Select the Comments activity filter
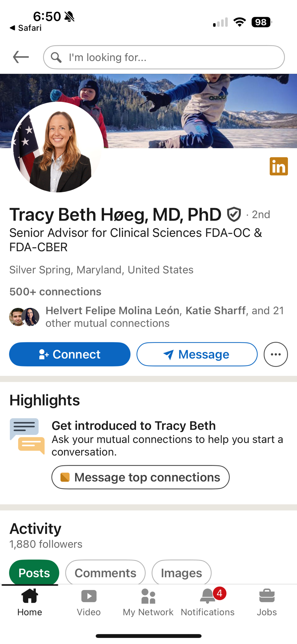297x644 pixels. [x=105, y=573]
